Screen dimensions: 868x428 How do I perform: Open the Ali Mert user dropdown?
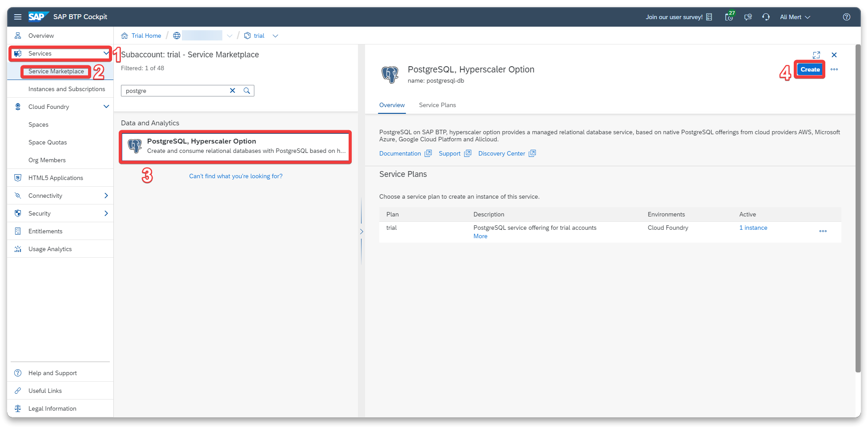click(x=795, y=17)
